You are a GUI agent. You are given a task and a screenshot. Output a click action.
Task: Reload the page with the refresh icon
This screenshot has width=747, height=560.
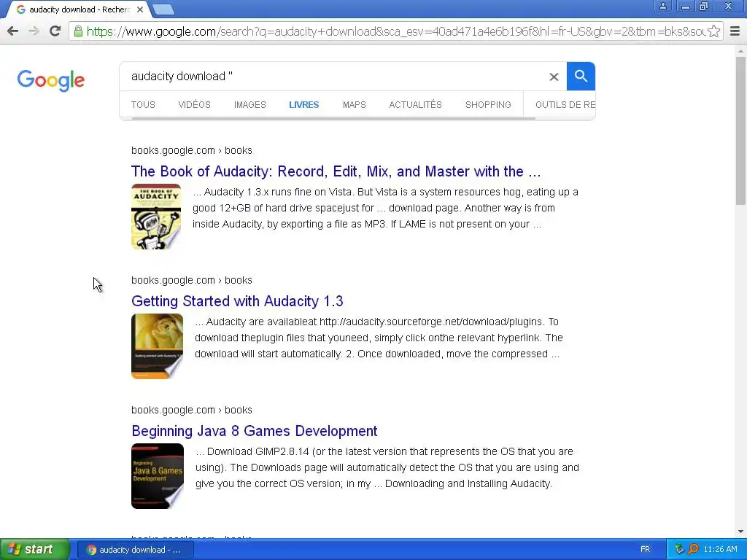55,31
